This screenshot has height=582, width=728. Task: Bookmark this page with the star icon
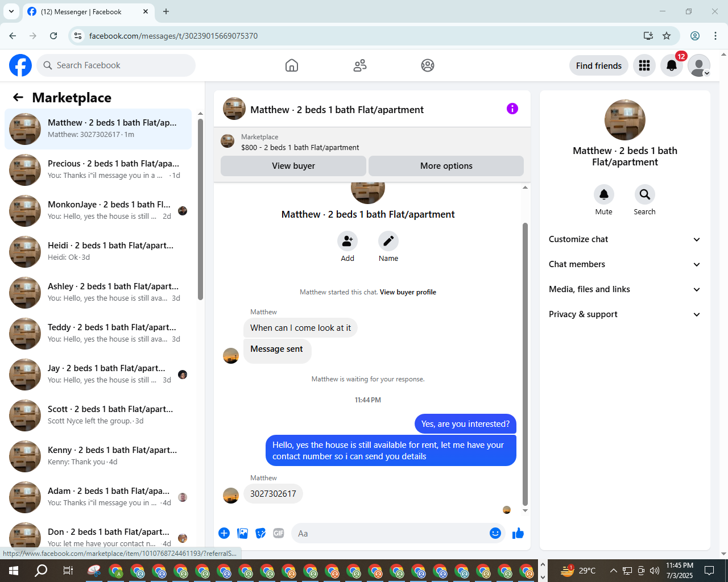[667, 36]
